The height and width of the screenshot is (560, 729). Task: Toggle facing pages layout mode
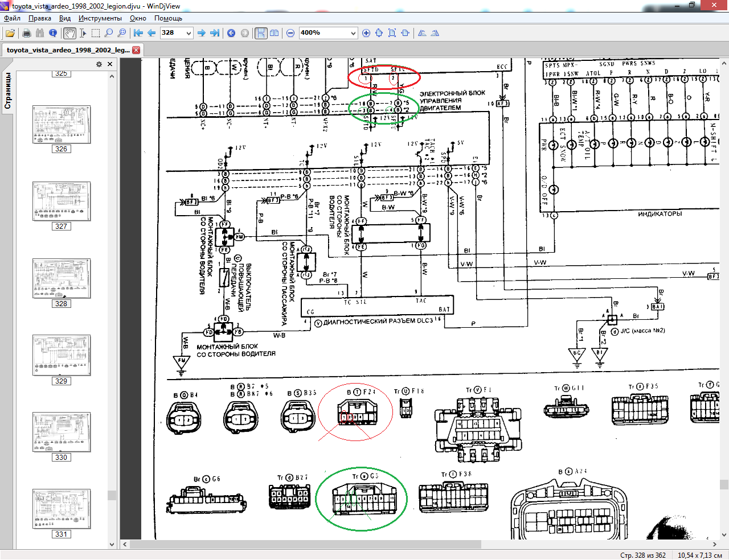[x=274, y=33]
